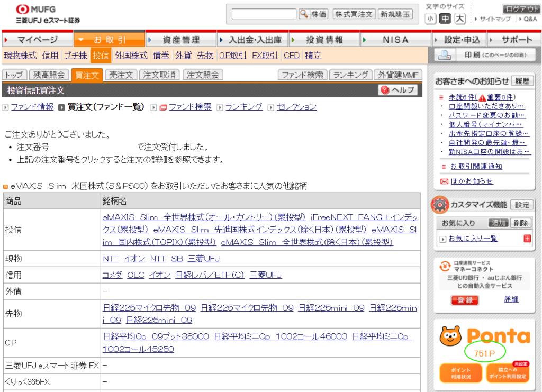The height and width of the screenshot is (392, 542).
Task: Open the サイトマップ link
Action: pos(495,19)
